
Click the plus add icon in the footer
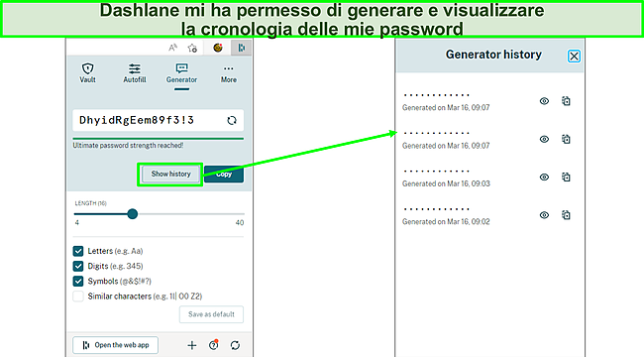pyautogui.click(x=192, y=345)
